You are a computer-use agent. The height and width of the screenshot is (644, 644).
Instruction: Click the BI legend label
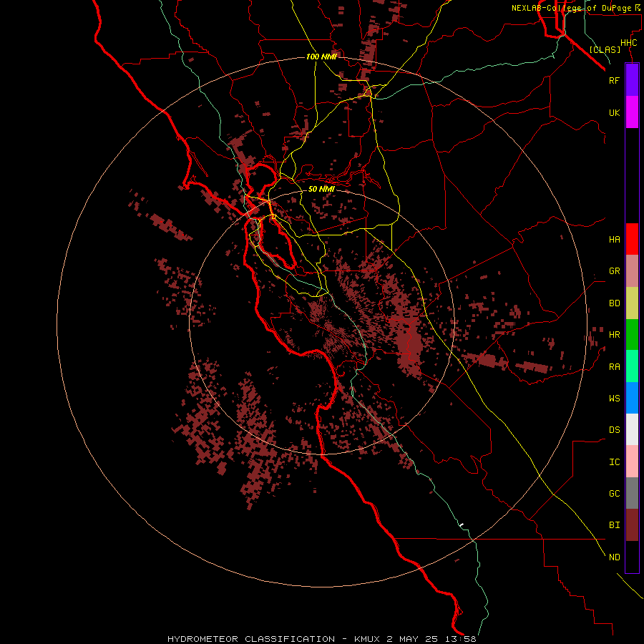pyautogui.click(x=614, y=525)
